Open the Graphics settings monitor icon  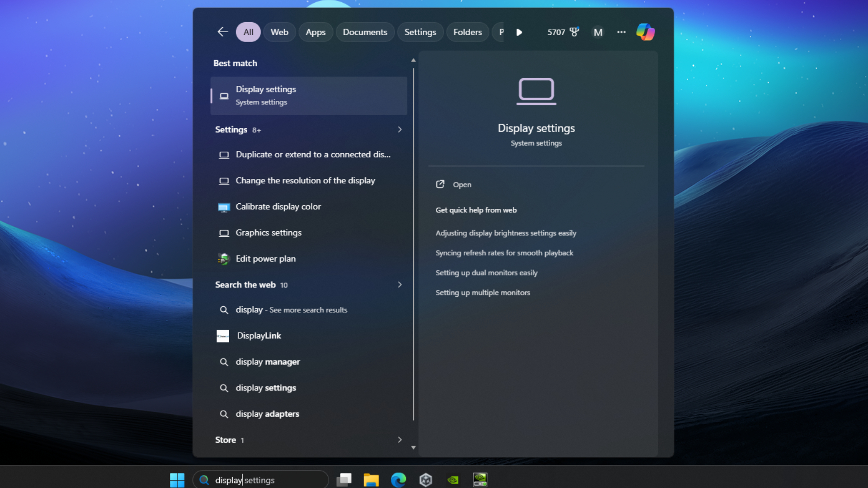[224, 233]
